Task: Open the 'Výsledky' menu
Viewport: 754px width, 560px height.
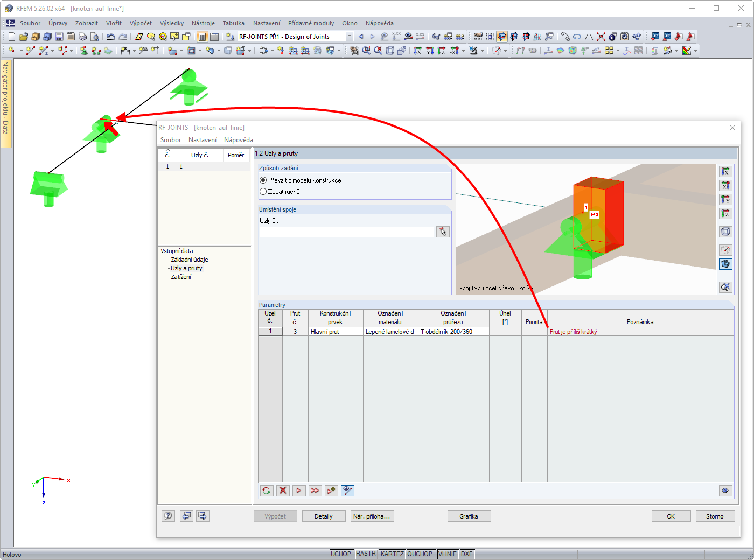Action: tap(172, 23)
